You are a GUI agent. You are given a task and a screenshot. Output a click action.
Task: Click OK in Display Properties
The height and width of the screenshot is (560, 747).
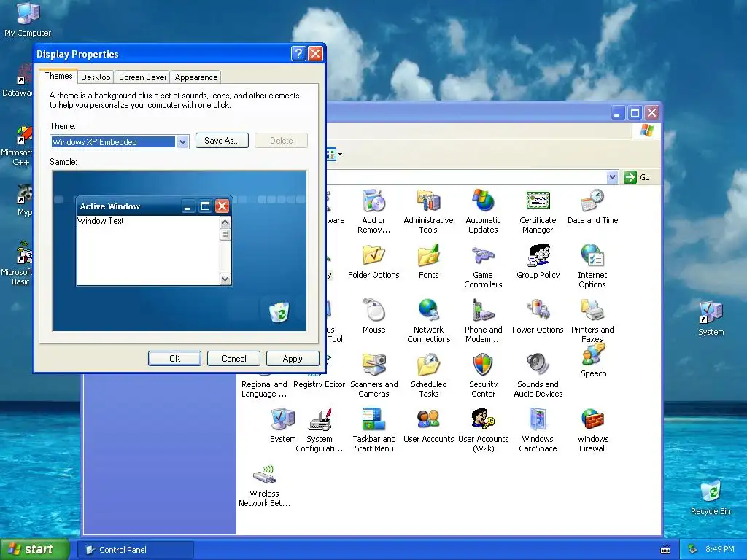[x=174, y=359]
